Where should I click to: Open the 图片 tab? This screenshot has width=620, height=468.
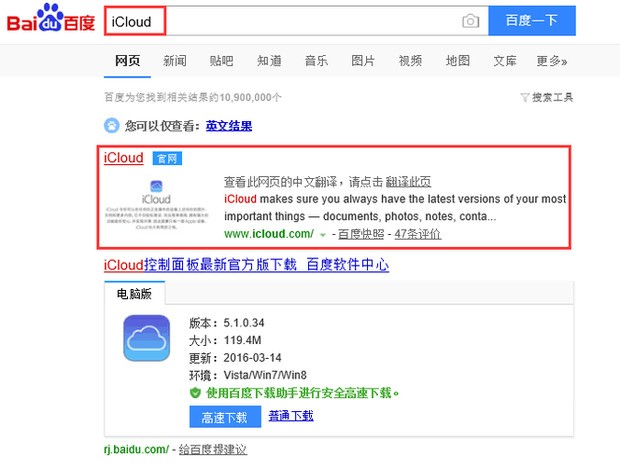(363, 61)
